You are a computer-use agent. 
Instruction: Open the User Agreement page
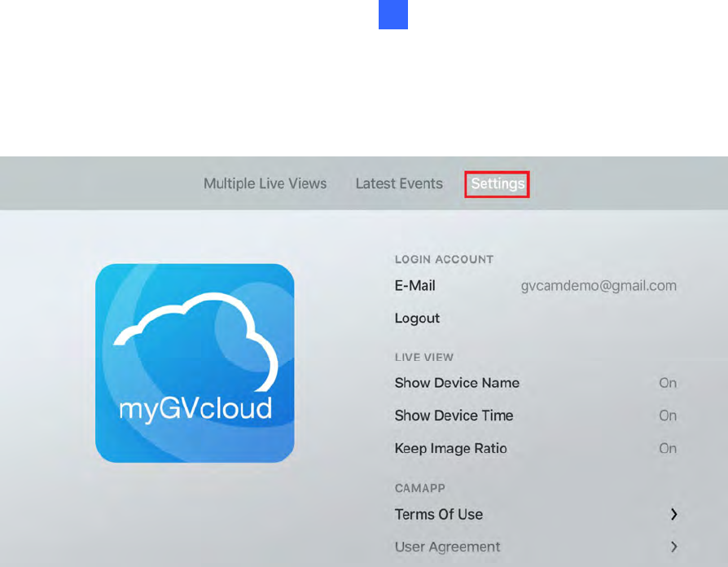click(535, 547)
